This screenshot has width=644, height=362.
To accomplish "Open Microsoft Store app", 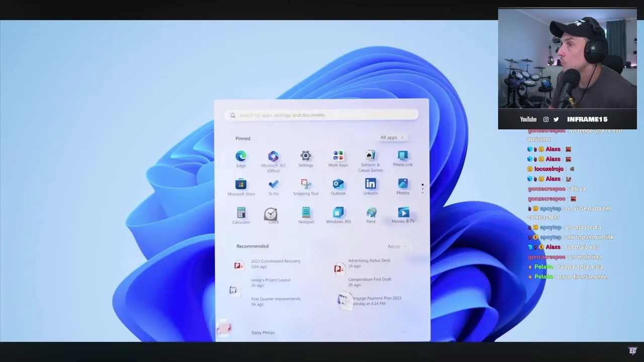I will (x=241, y=187).
